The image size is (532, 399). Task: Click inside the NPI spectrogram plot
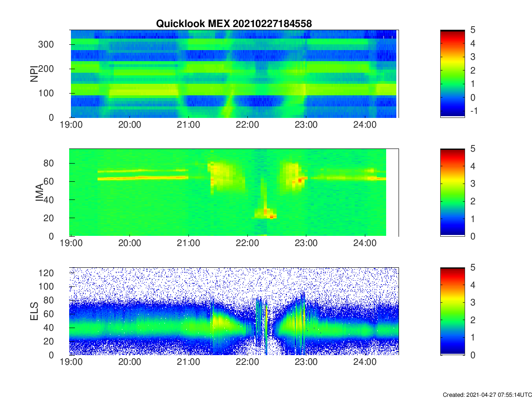pyautogui.click(x=234, y=74)
